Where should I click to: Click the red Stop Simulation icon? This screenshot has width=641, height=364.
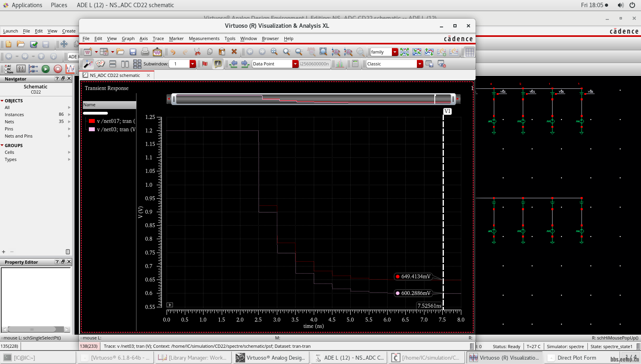tap(58, 69)
